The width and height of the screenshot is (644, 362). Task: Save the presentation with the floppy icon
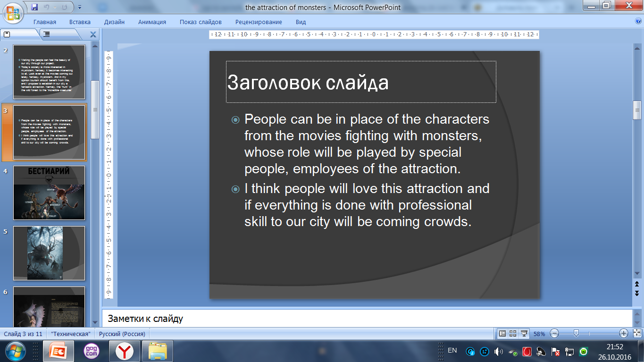tap(34, 7)
